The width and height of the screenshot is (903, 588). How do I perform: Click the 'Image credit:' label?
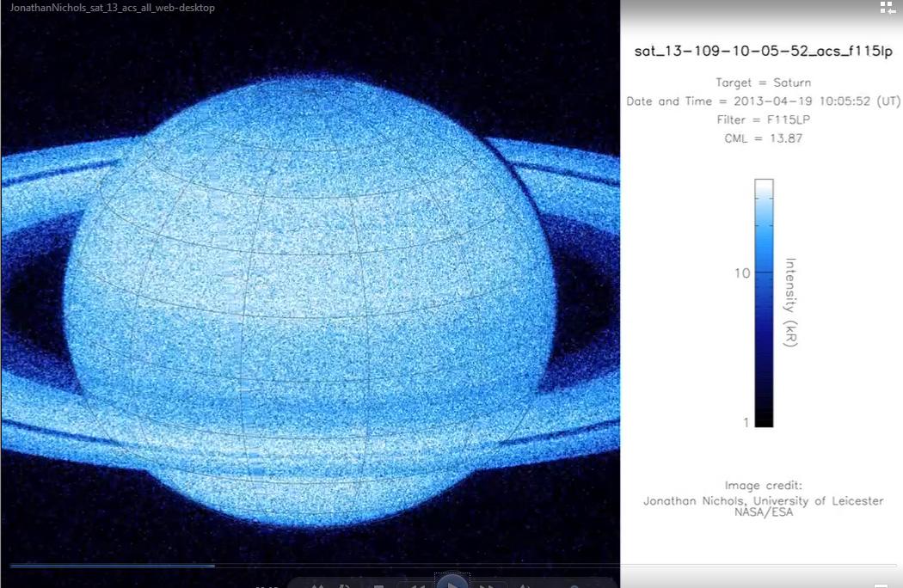763,486
